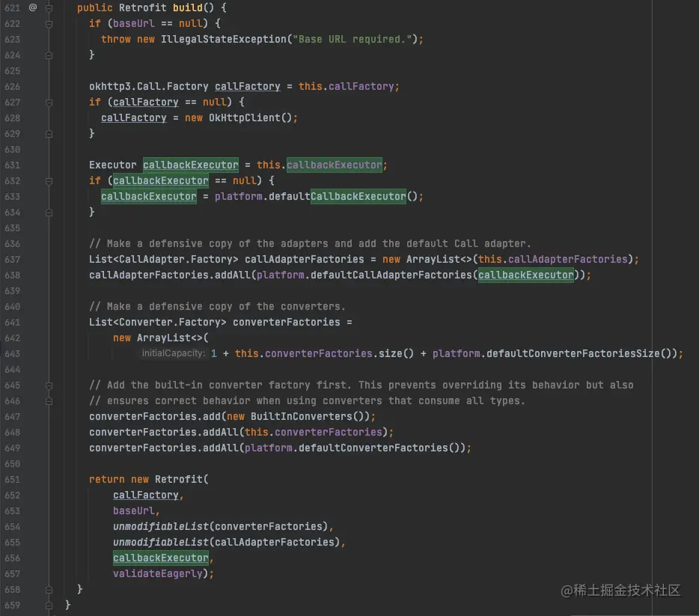Click Retrofit constructor call on line 651
The width and height of the screenshot is (699, 616).
179,479
